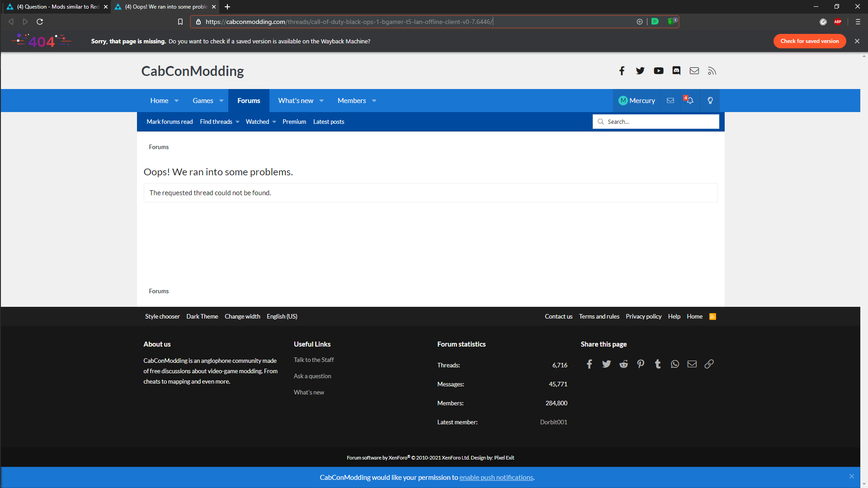Click the Check for saved version button
Viewport: 868px width, 488px height.
[x=809, y=41]
